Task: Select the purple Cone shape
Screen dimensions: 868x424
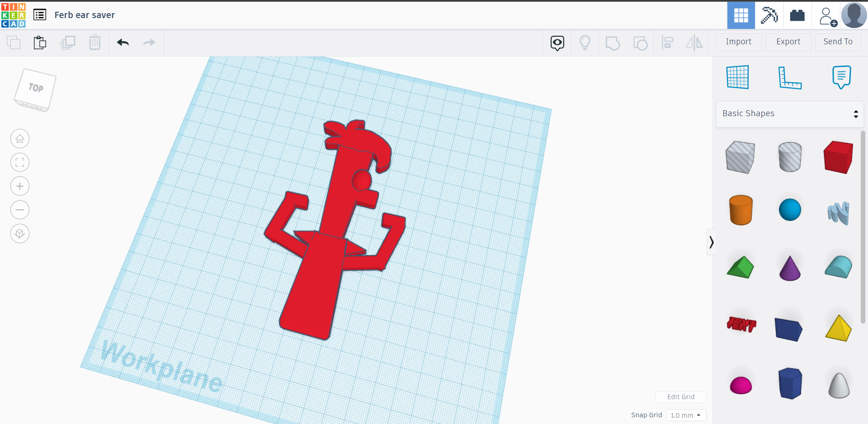Action: 790,269
